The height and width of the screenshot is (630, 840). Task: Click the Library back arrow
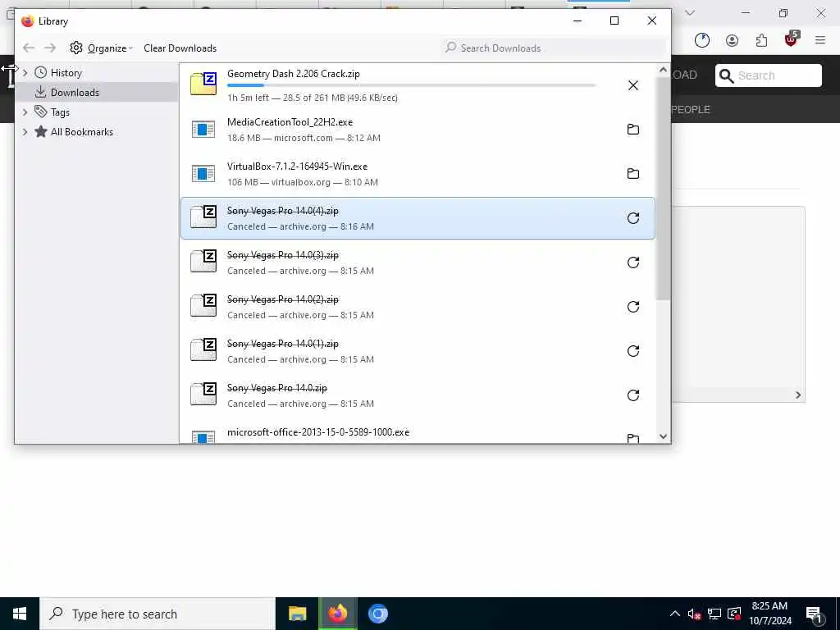tap(29, 48)
